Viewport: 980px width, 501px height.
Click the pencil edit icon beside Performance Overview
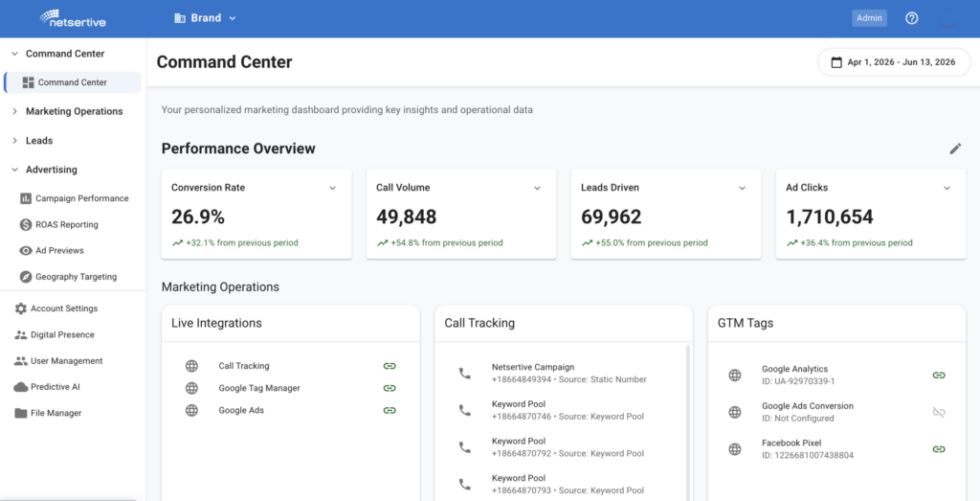click(x=955, y=148)
